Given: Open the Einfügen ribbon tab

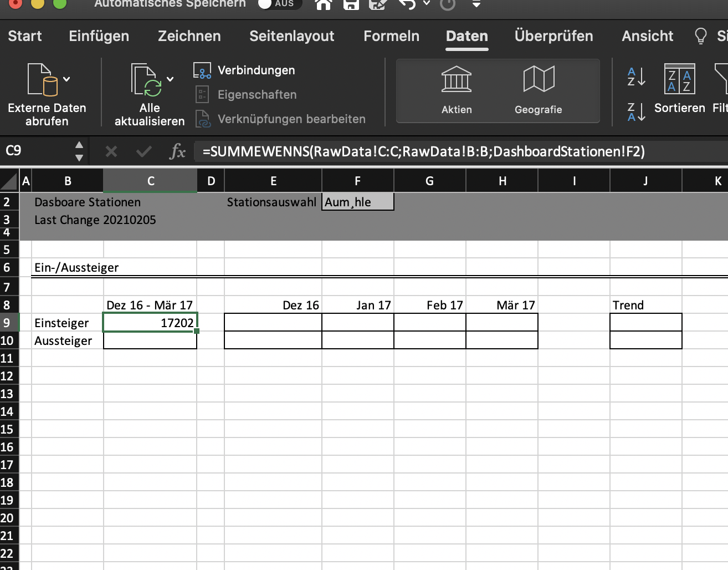Looking at the screenshot, I should pos(99,36).
